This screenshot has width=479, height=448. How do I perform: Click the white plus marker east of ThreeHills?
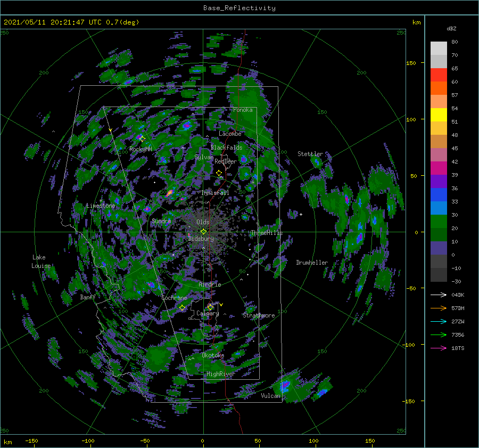pos(301,214)
